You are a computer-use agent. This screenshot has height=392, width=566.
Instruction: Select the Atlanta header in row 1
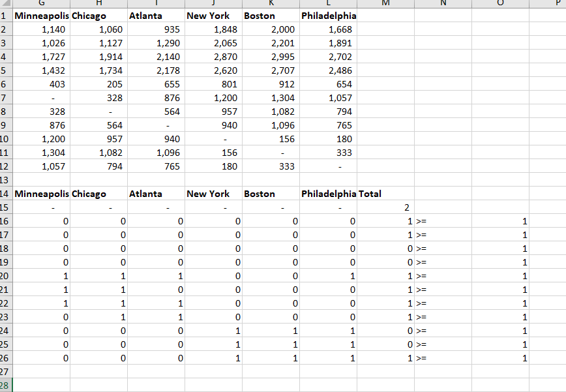point(156,16)
